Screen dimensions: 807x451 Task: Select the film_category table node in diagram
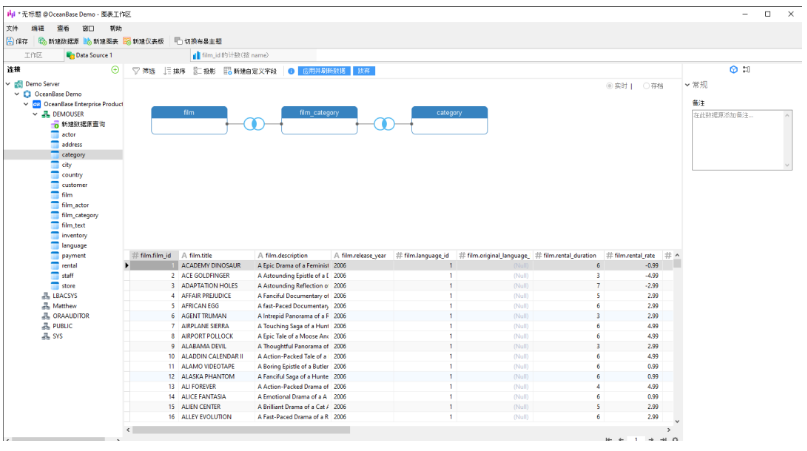pyautogui.click(x=319, y=120)
